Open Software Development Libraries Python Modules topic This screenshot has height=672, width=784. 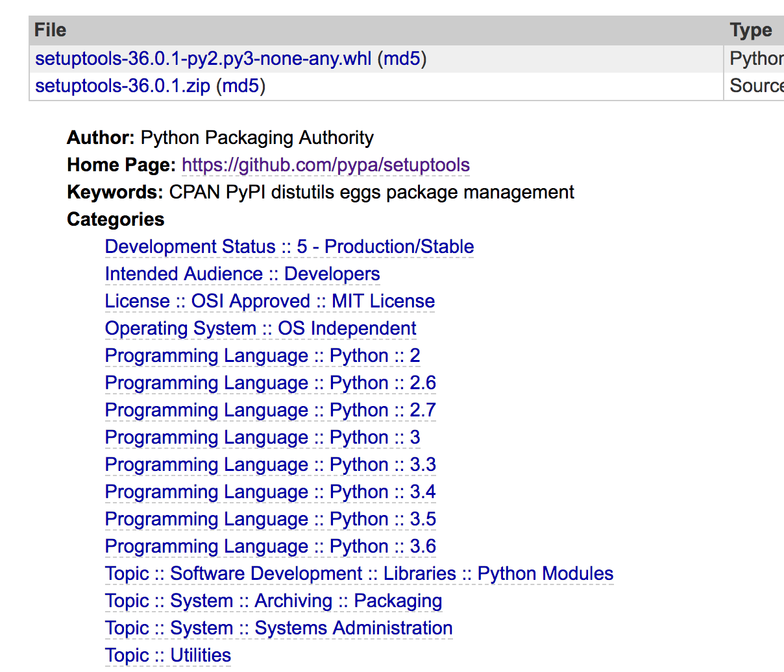(360, 573)
